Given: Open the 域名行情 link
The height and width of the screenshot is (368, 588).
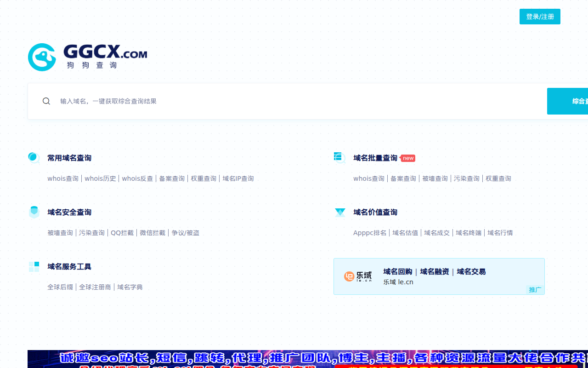Looking at the screenshot, I should coord(500,233).
